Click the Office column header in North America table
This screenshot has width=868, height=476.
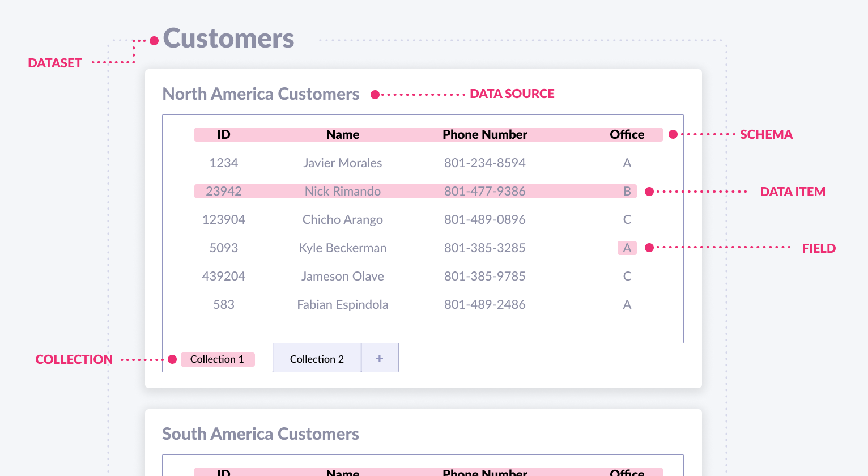(x=627, y=134)
